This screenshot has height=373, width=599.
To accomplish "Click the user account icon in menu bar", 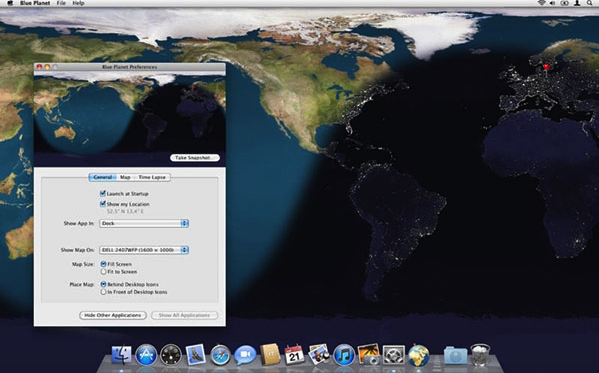I will [x=577, y=3].
